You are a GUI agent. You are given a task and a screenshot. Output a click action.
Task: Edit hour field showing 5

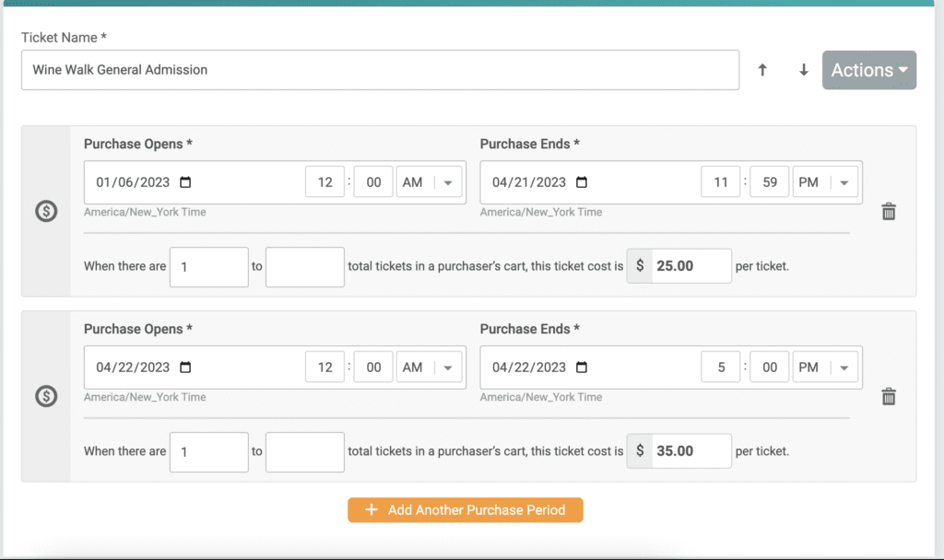coord(721,367)
